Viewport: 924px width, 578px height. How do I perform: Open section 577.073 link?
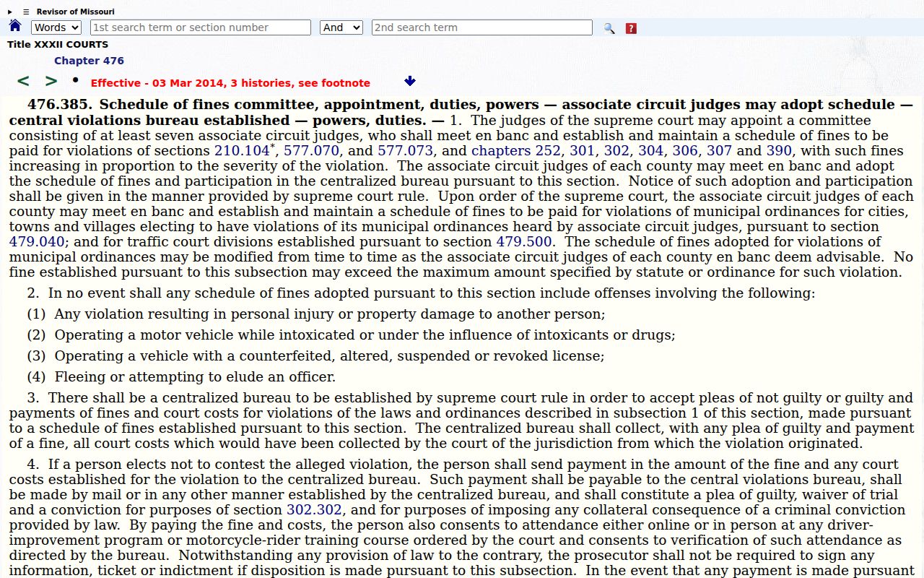coord(405,151)
